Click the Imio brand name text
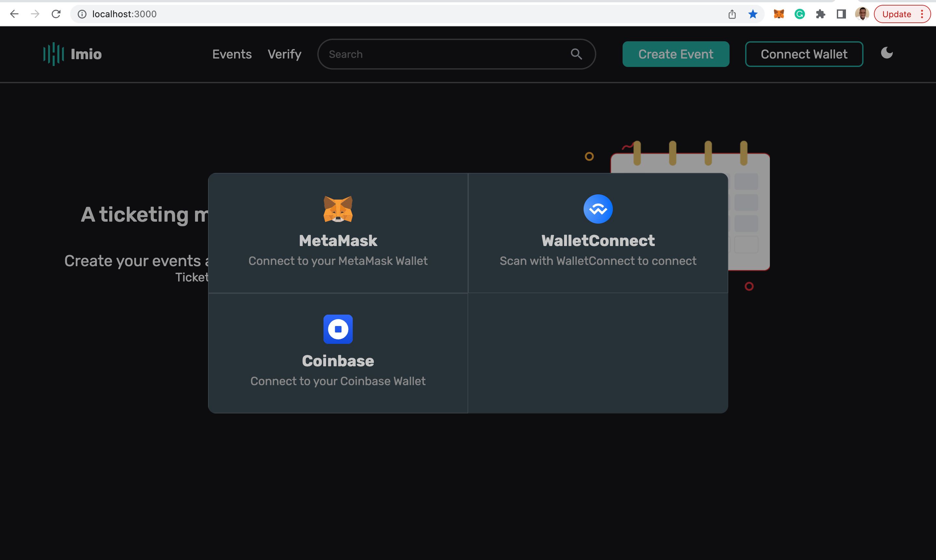This screenshot has height=560, width=936. pos(86,54)
